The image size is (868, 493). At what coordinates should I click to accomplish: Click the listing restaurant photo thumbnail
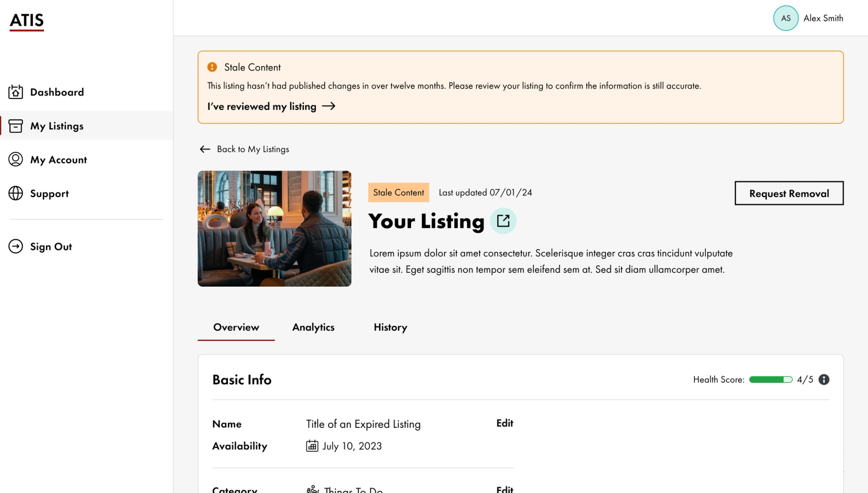[274, 228]
